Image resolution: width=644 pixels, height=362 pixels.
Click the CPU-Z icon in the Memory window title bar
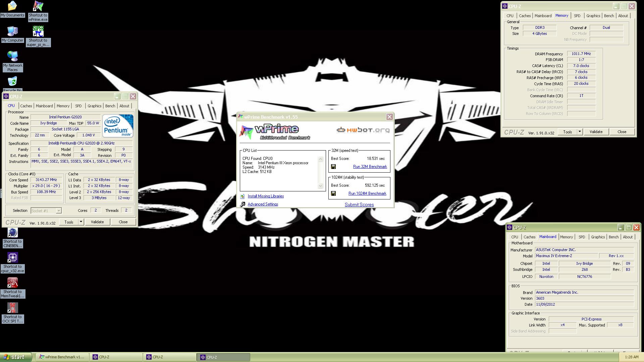pos(505,6)
